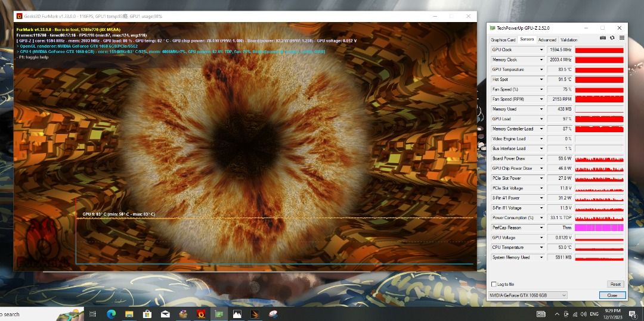Switch to the Advanced tab
644x321 pixels.
[x=547, y=40]
